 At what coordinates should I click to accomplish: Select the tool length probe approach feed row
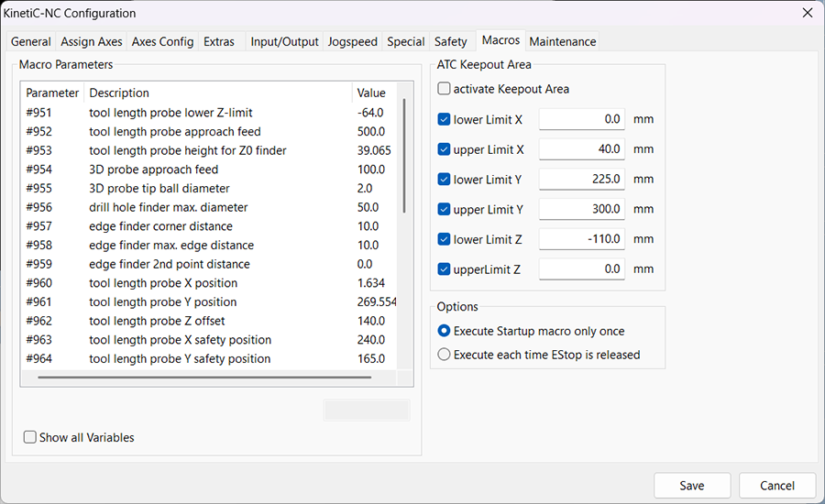click(209, 132)
